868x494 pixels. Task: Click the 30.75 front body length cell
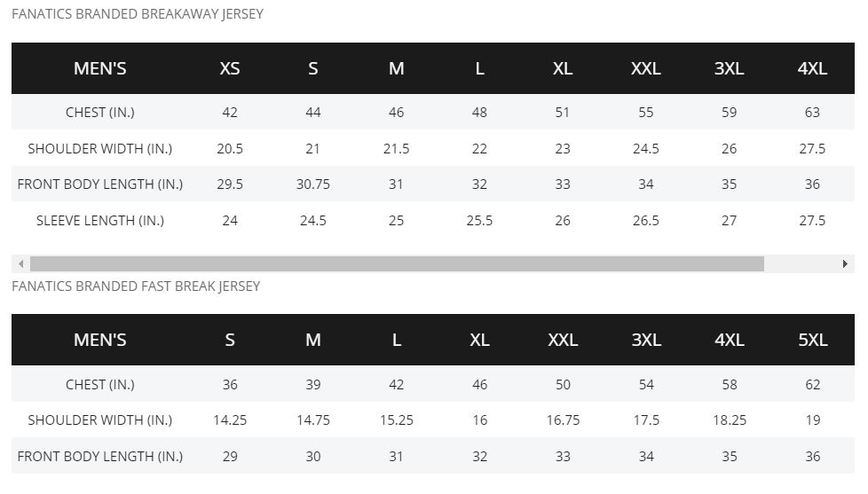tap(312, 184)
